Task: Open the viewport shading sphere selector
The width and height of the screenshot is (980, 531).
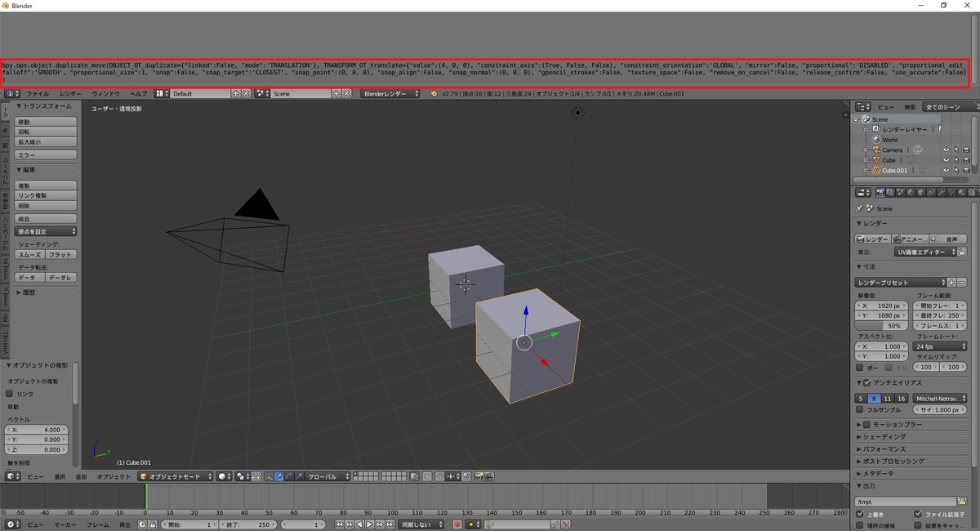Action: [x=224, y=476]
